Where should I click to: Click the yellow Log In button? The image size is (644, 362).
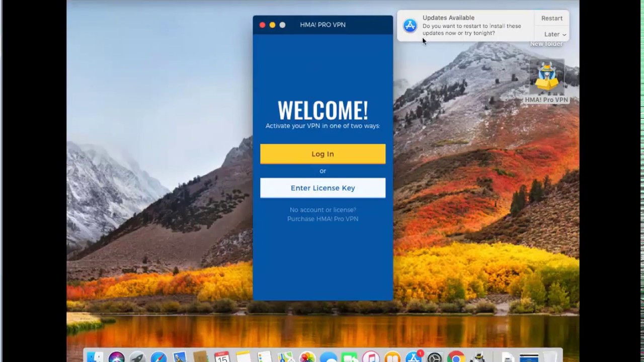tap(323, 154)
